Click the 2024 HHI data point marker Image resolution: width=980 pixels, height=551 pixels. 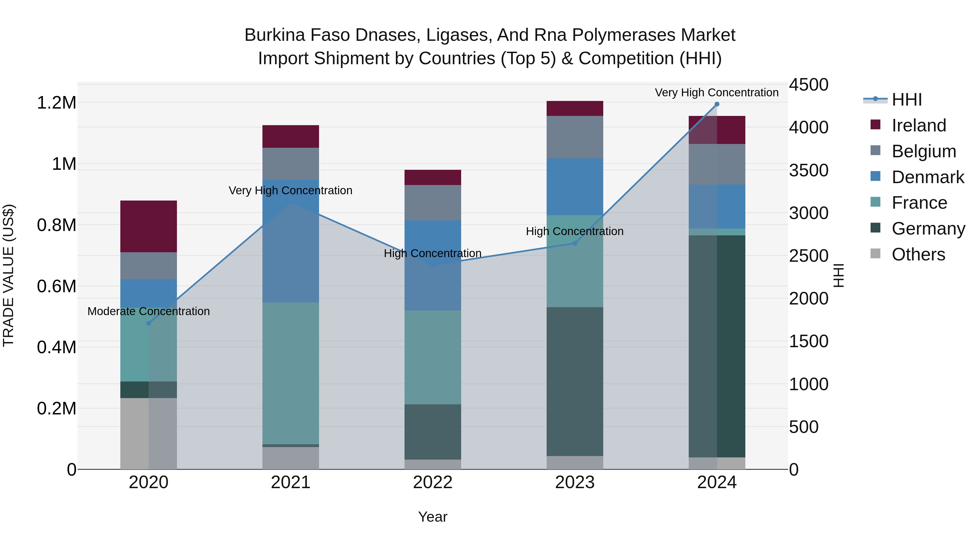(717, 104)
